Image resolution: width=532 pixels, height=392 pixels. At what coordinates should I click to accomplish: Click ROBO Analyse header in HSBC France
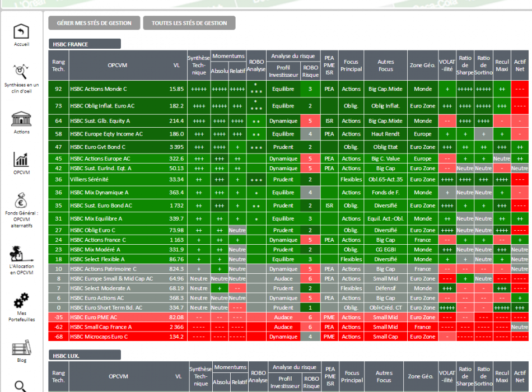pyautogui.click(x=256, y=66)
